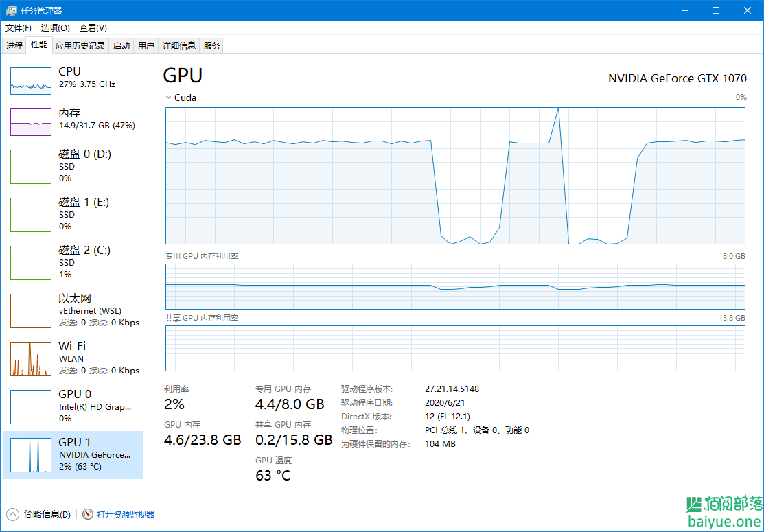Select the Wi-Fi activity mini graph

coord(31,358)
